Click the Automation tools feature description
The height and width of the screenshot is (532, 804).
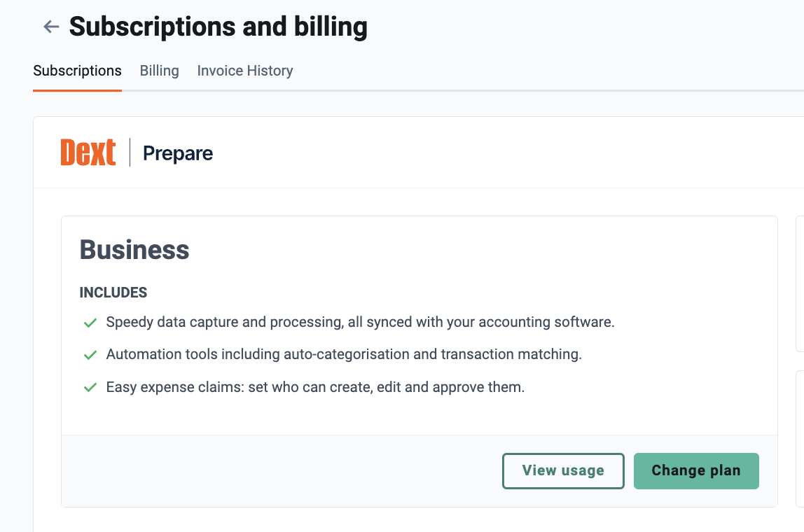(344, 354)
